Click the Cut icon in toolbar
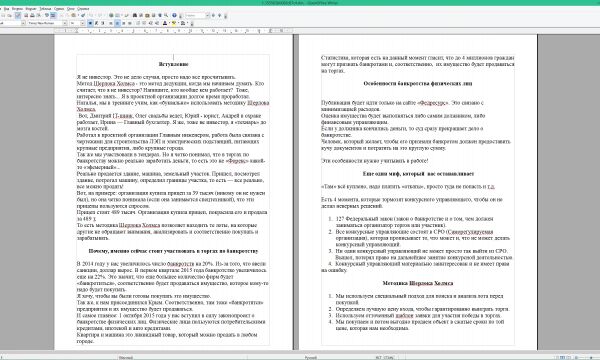Viewport: 600px width, 360px height. coord(61,15)
